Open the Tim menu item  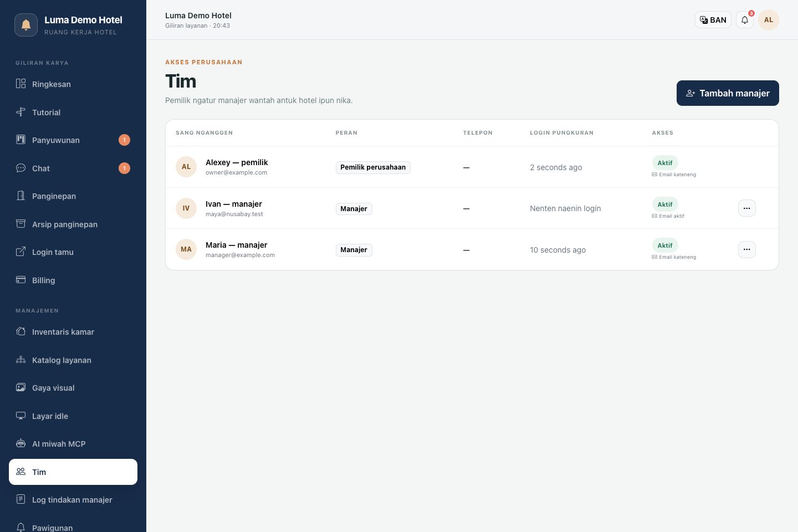[x=73, y=472]
